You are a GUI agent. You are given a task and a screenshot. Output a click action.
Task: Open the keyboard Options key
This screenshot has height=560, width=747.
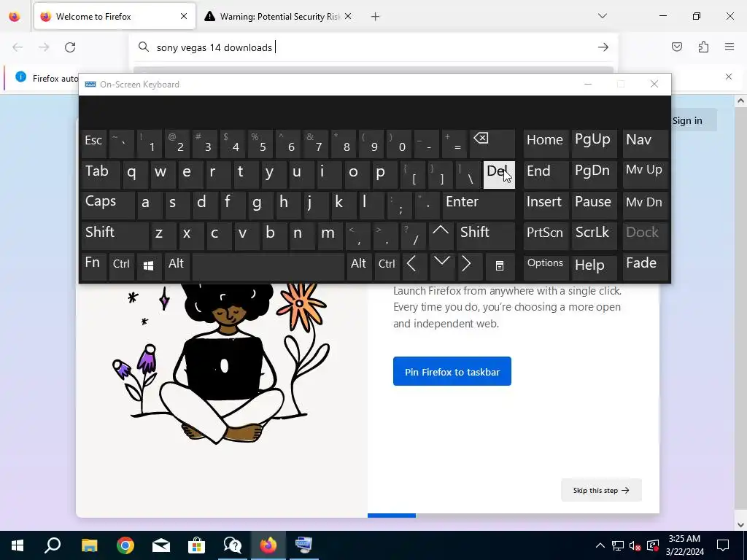coord(546,266)
